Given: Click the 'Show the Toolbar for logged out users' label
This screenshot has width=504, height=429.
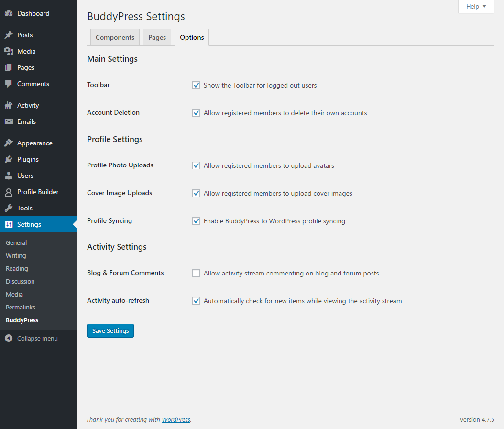Looking at the screenshot, I should (x=260, y=85).
